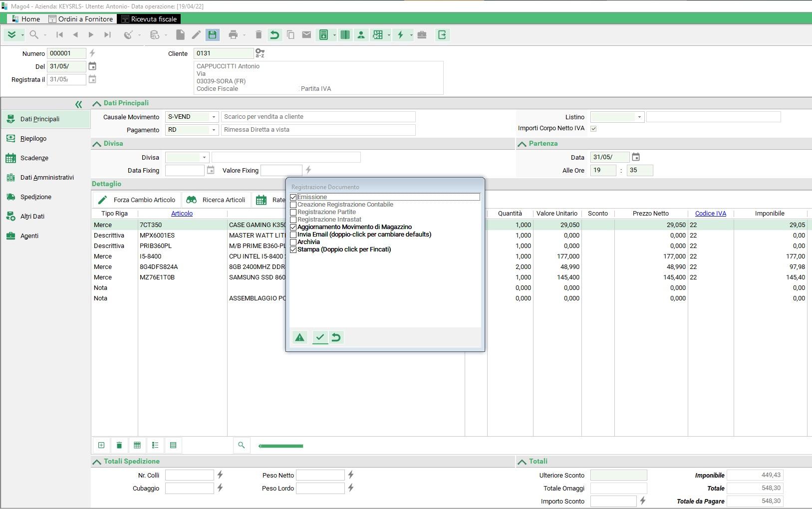This screenshot has height=509, width=812.
Task: Go to last record
Action: pyautogui.click(x=107, y=35)
